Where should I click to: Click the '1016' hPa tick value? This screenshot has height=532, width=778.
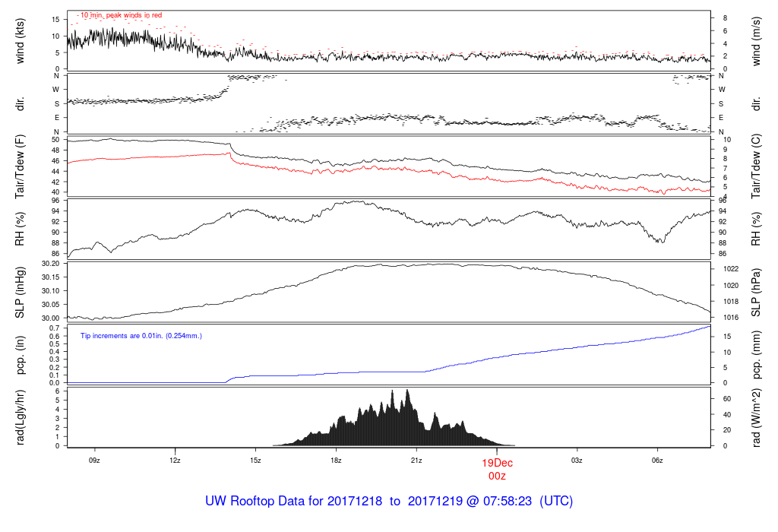click(x=731, y=318)
